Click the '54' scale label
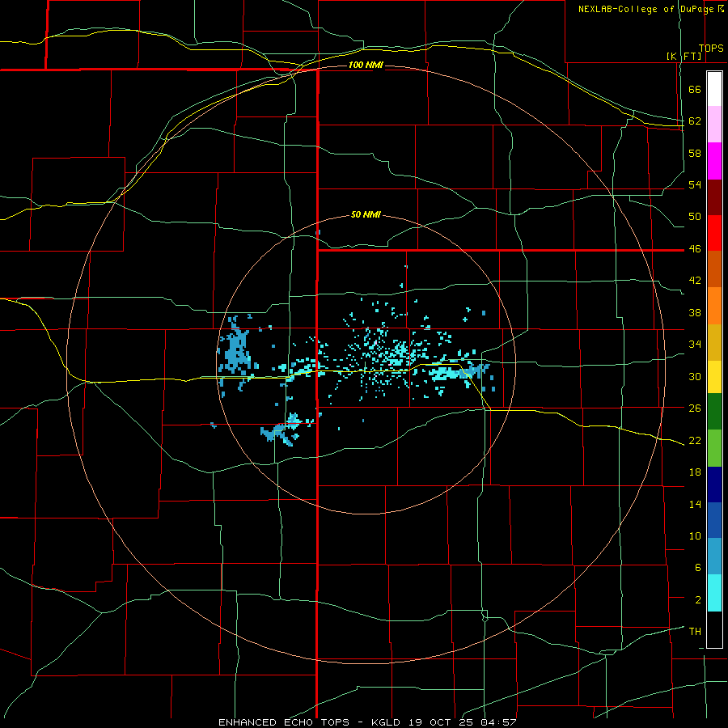Image resolution: width=728 pixels, height=728 pixels. coord(695,184)
